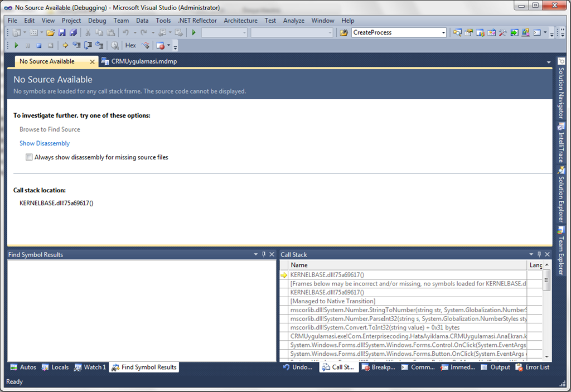Click the Save All icon
The image size is (571, 392).
click(x=73, y=33)
